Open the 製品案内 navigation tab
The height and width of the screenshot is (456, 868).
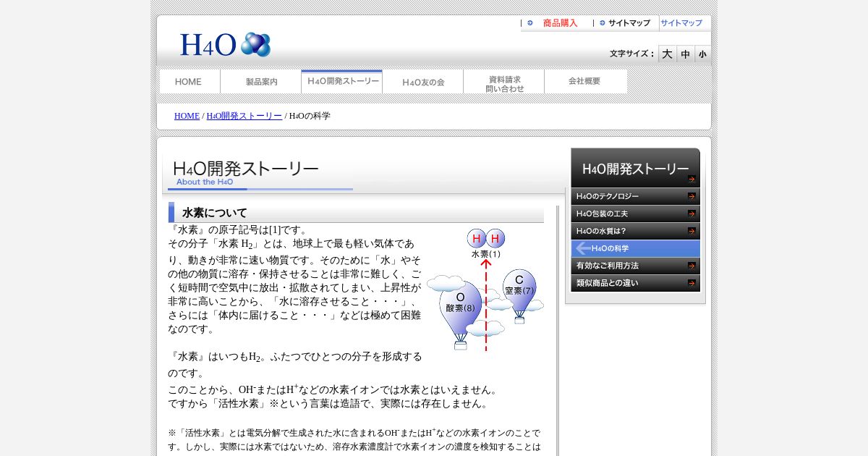tap(261, 82)
